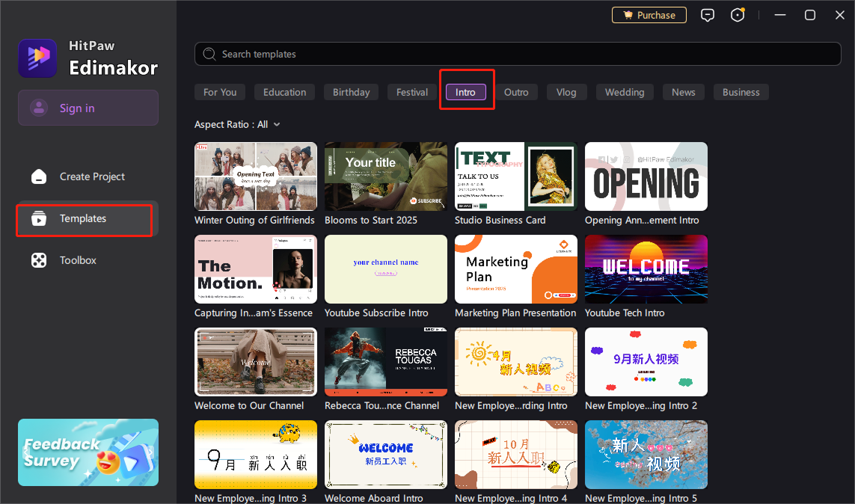Select the For You category tab

click(220, 92)
